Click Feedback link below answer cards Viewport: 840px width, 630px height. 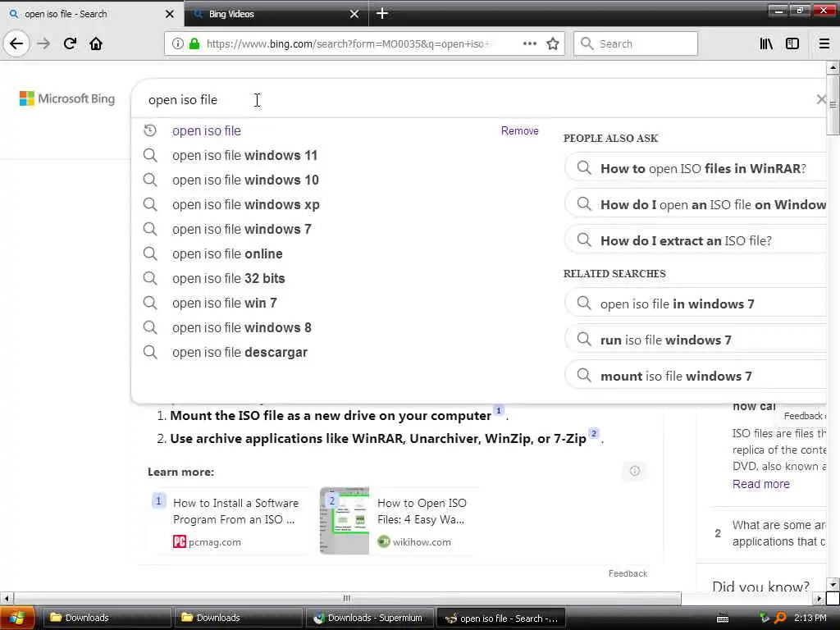[628, 573]
